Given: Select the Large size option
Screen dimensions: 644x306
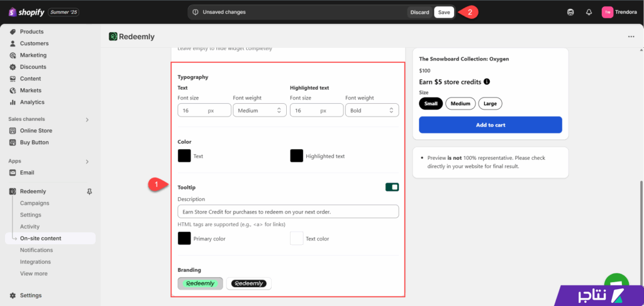Looking at the screenshot, I should [x=490, y=104].
